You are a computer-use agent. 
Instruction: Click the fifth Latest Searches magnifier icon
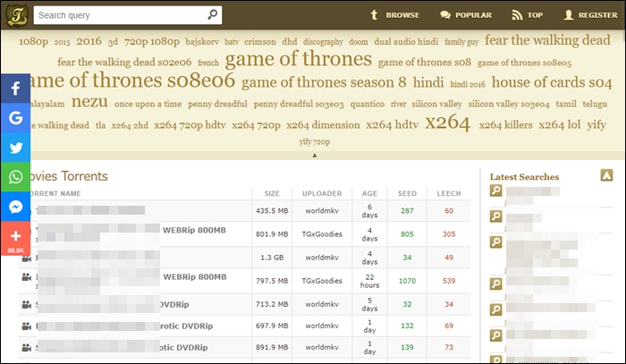coord(495,309)
